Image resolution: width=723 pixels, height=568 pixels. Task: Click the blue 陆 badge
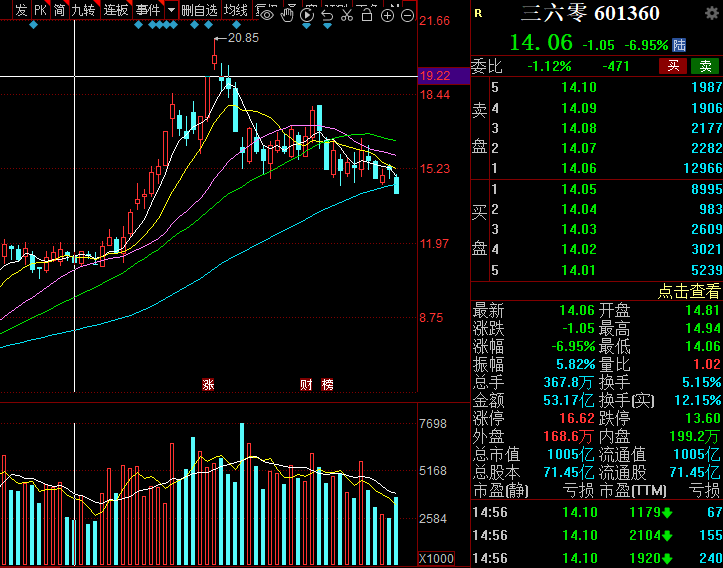click(679, 45)
